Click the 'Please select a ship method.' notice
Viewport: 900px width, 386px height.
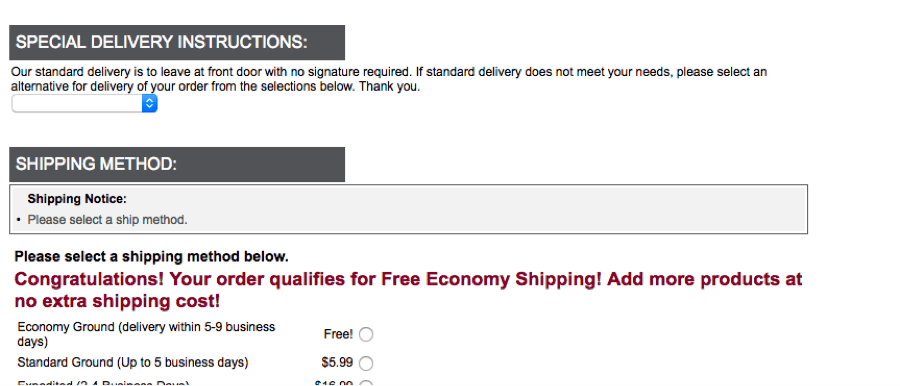(x=107, y=219)
